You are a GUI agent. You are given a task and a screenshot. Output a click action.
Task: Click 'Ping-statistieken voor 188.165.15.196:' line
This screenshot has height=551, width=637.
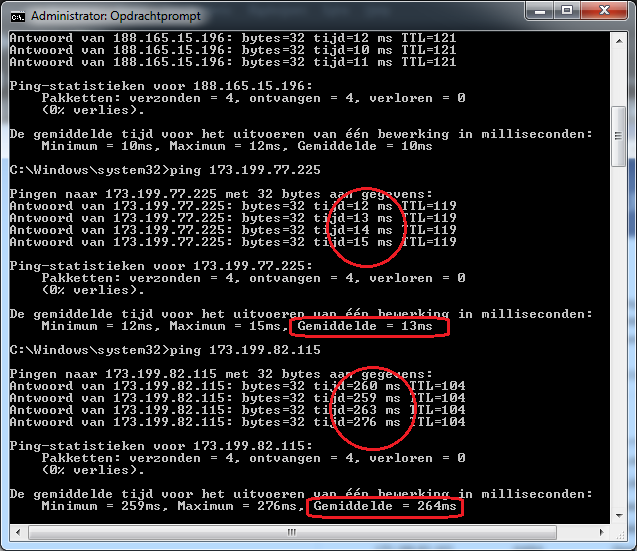coord(161,86)
